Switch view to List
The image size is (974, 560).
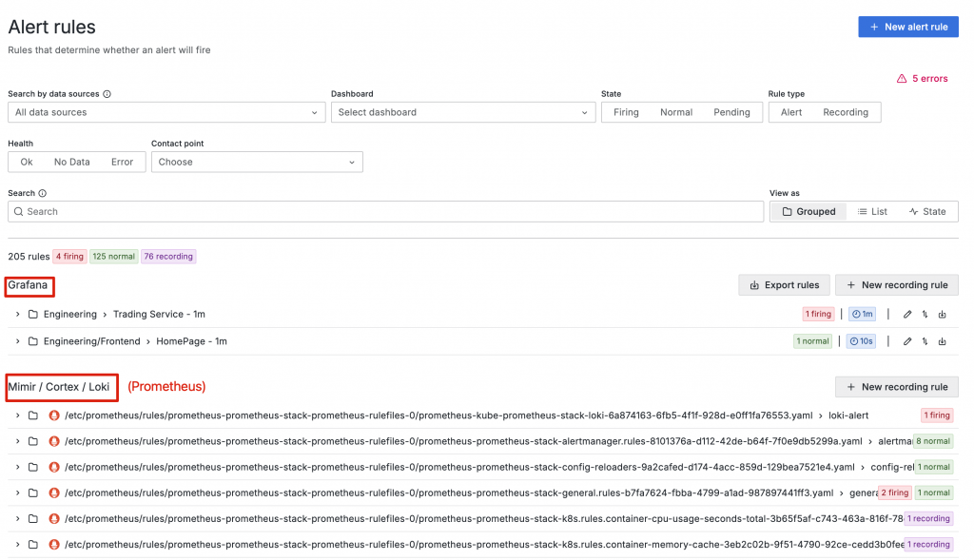coord(872,212)
